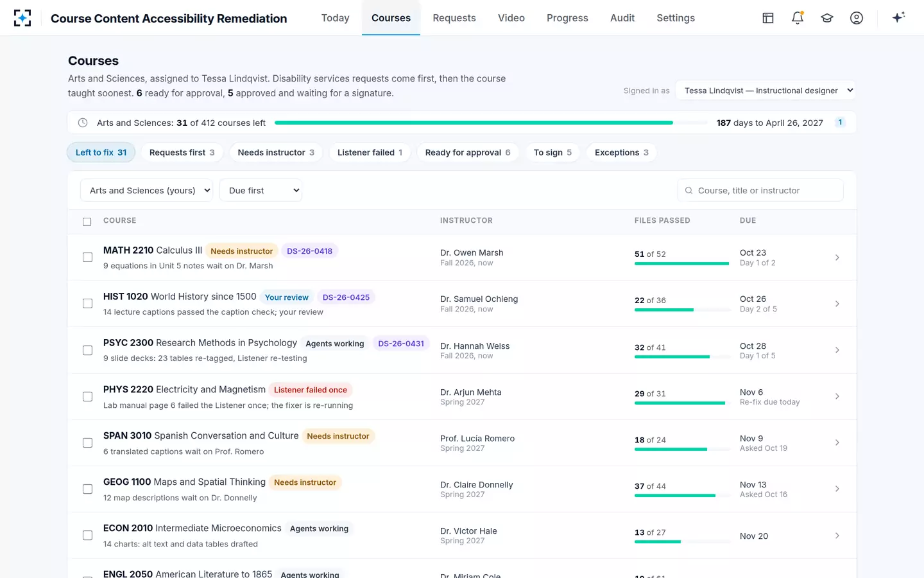Select the To sign filter chip
924x578 pixels.
tap(552, 152)
